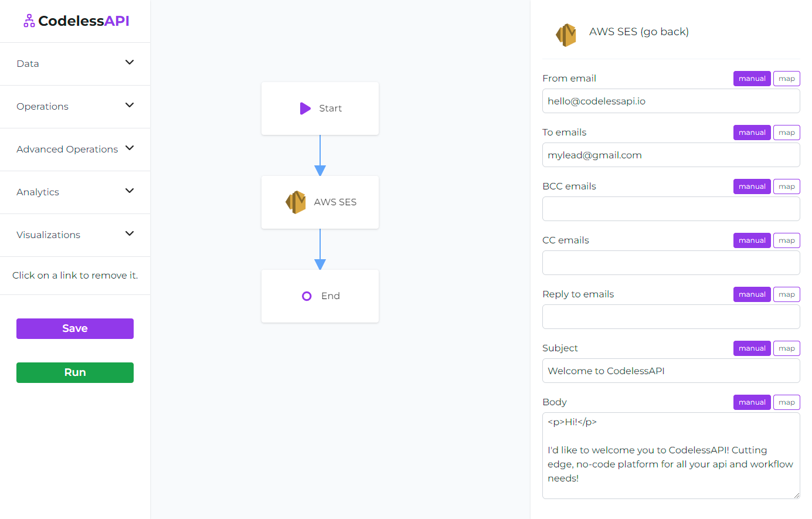
Task: Click the CodelessAPI brand name text
Action: click(84, 21)
